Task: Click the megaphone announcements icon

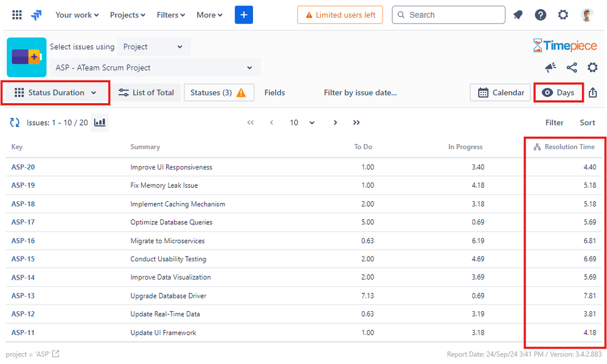Action: pyautogui.click(x=550, y=67)
